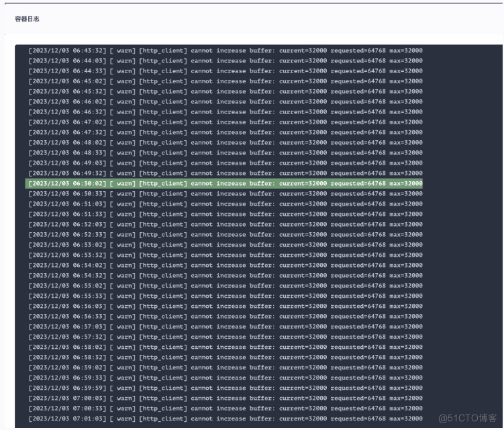
Task: Click the log entry at 06:45:32
Action: 225,91
